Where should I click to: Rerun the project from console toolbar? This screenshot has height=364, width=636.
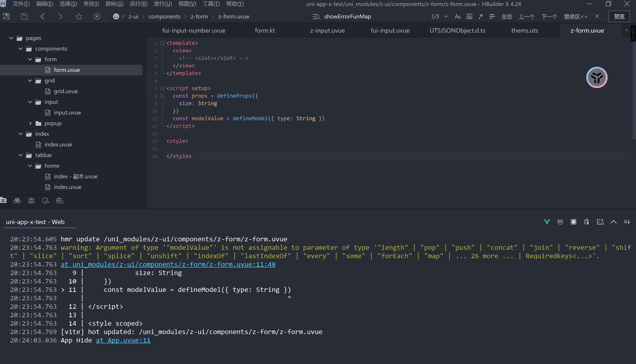coord(560,222)
